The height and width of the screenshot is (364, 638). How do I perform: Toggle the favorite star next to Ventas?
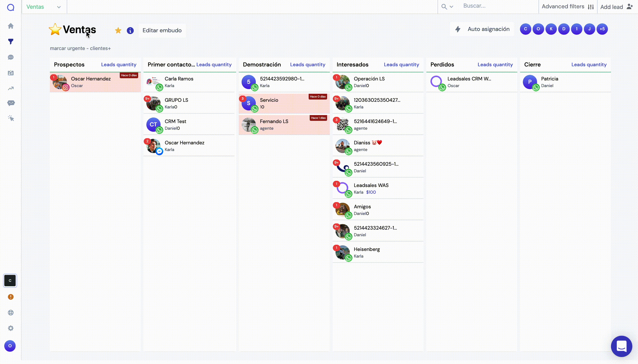(118, 31)
